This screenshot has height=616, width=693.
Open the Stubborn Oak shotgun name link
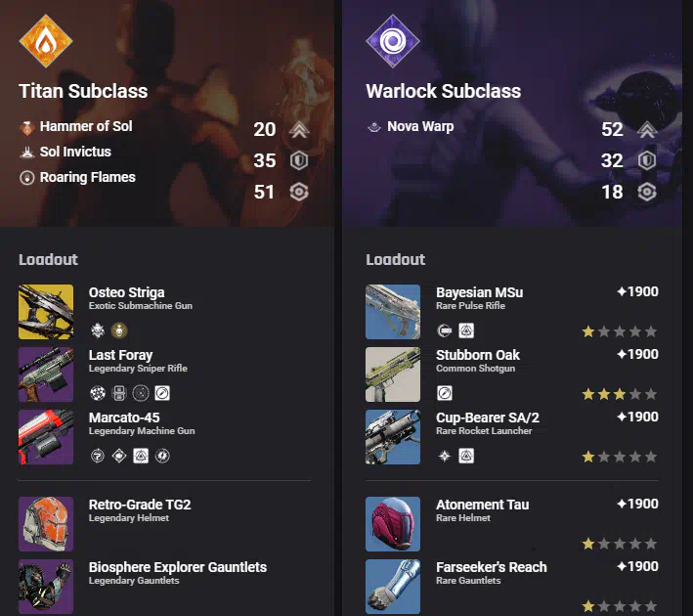pos(478,355)
